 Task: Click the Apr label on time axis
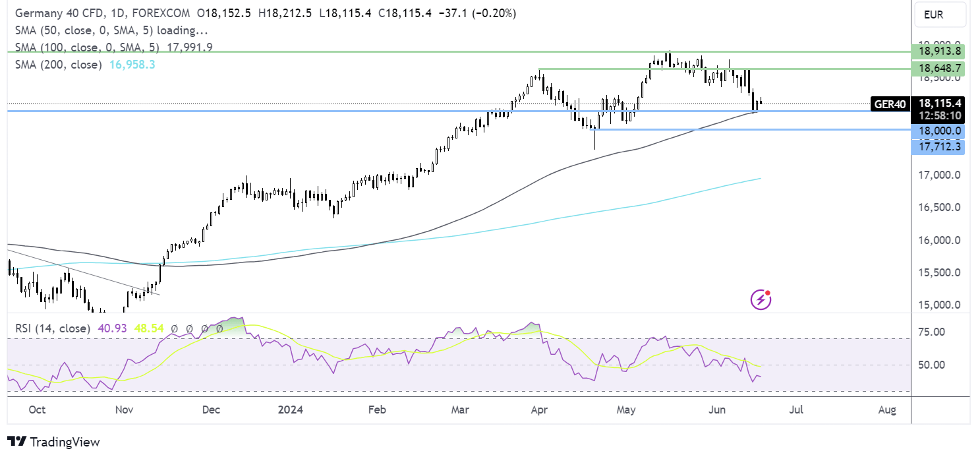tap(539, 410)
